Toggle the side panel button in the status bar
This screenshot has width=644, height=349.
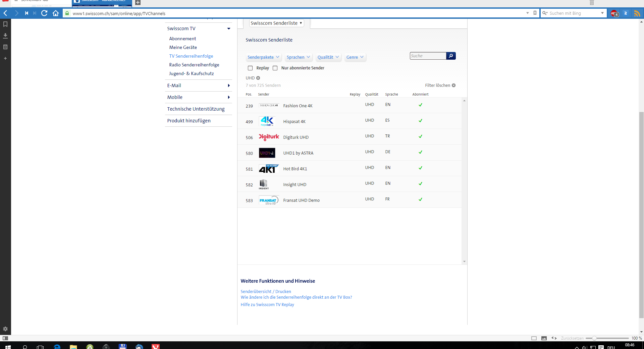click(x=5, y=338)
